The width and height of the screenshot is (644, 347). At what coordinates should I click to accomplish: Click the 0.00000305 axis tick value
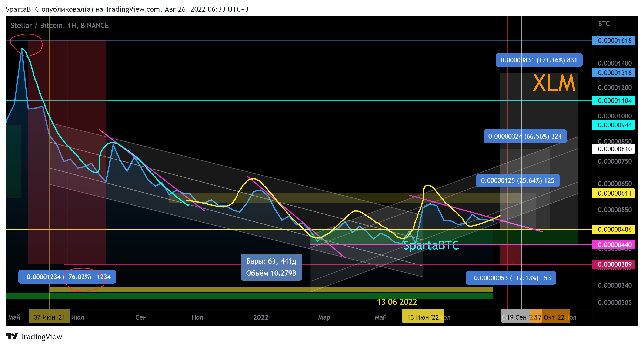614,303
